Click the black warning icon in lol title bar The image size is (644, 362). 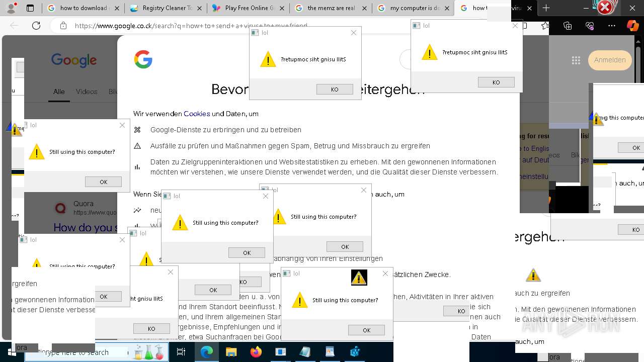359,278
